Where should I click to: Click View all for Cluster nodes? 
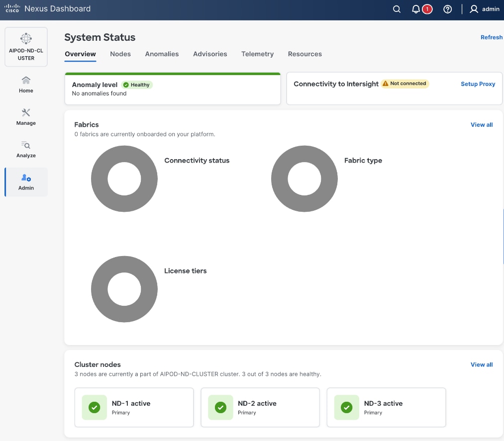click(x=481, y=364)
